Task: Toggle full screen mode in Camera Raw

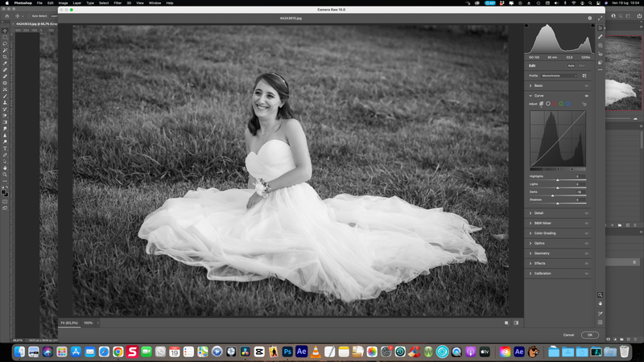Action: (600, 17)
